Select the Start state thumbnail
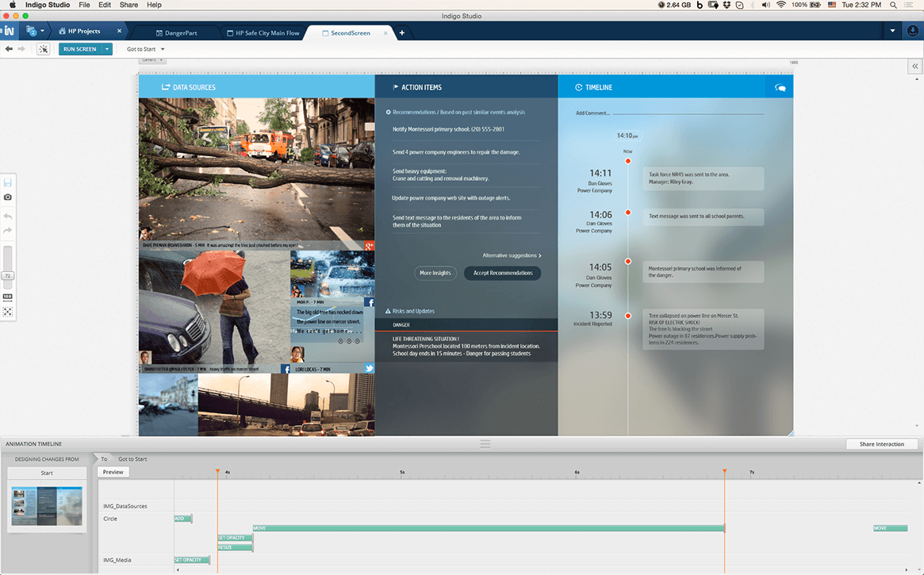Screen dimensions: 924x575 pyautogui.click(x=47, y=508)
